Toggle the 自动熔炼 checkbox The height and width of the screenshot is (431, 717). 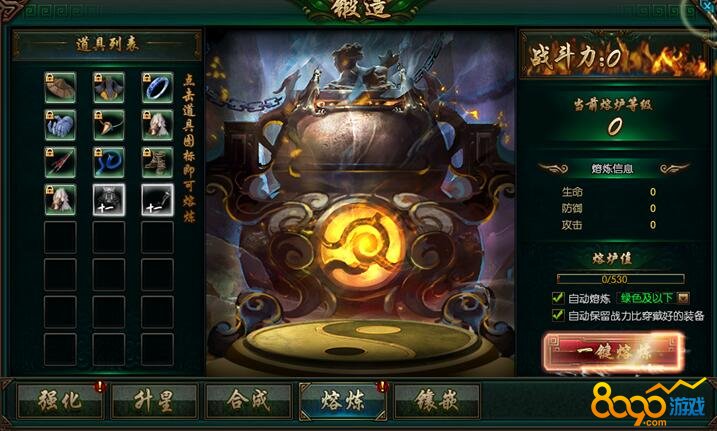coord(558,298)
